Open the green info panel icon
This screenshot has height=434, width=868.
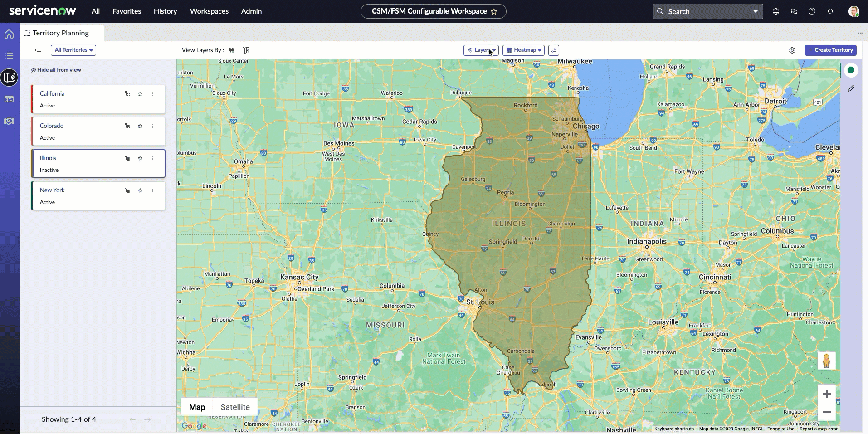pos(851,70)
